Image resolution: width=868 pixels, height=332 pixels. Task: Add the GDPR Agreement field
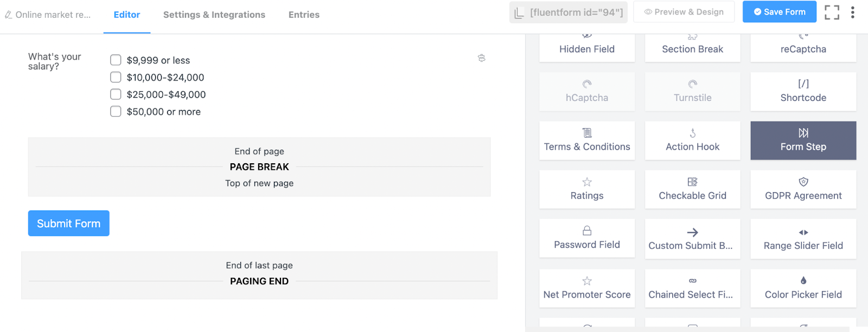803,189
